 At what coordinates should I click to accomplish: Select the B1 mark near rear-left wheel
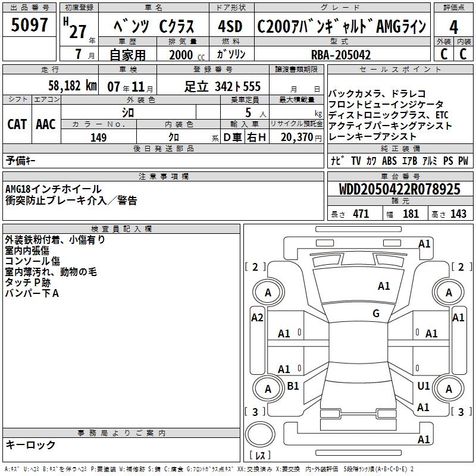pyautogui.click(x=293, y=386)
